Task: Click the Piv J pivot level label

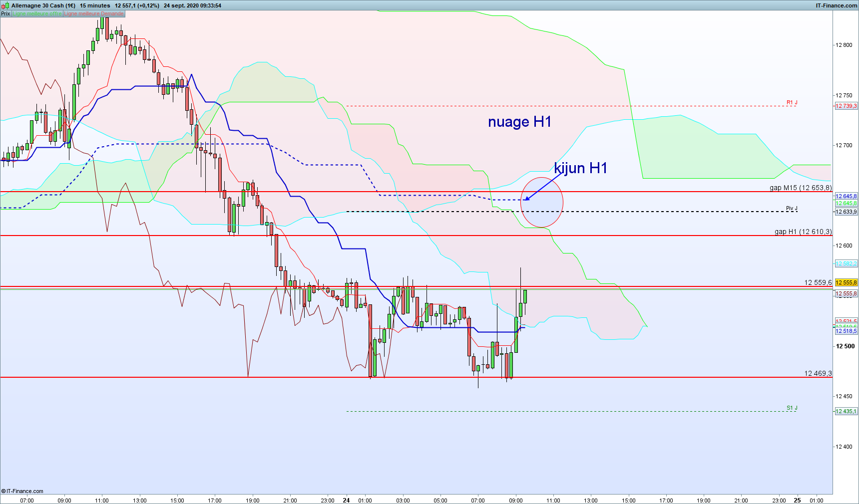Action: pos(792,208)
